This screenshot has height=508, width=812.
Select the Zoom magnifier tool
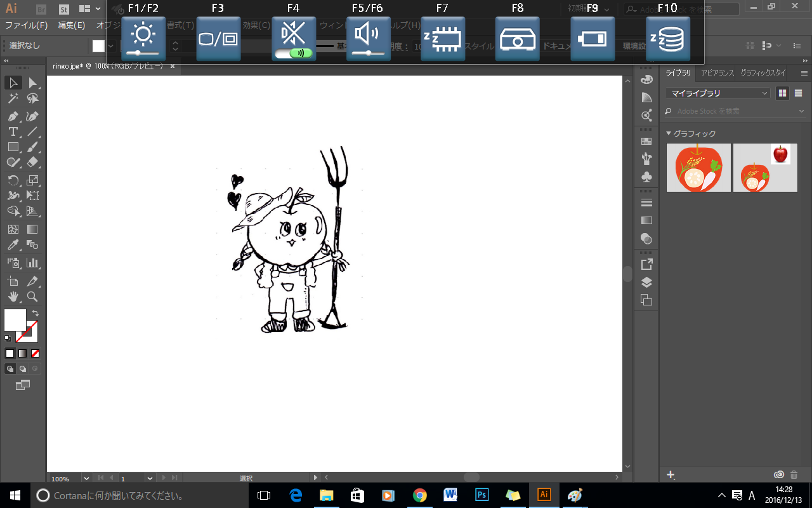pyautogui.click(x=32, y=297)
